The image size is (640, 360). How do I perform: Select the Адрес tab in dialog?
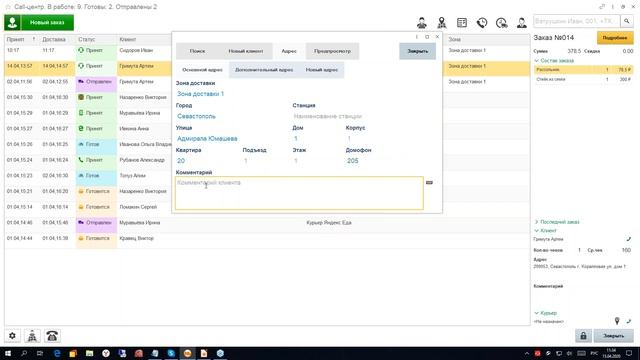(x=289, y=51)
